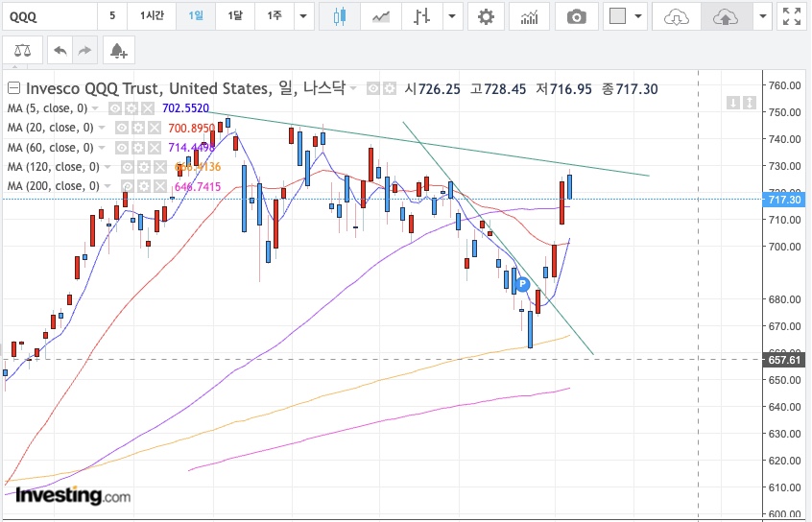Image resolution: width=812 pixels, height=522 pixels.
Task: Select the 1달 monthly interval
Action: tap(235, 16)
